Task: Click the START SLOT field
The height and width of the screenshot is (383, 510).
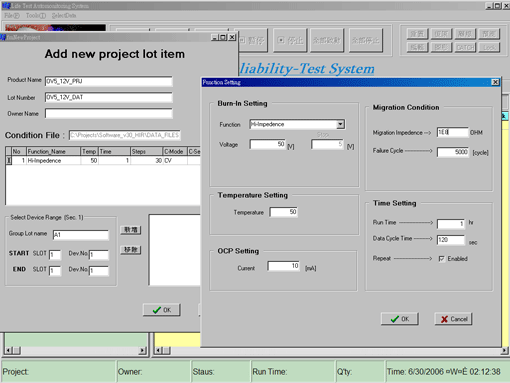Action: tap(55, 255)
